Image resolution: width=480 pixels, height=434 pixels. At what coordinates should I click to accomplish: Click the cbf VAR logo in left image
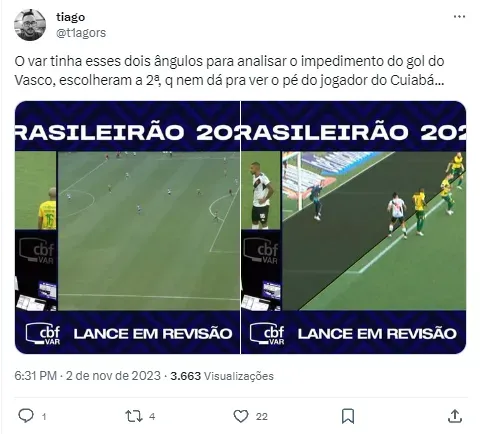click(x=44, y=334)
